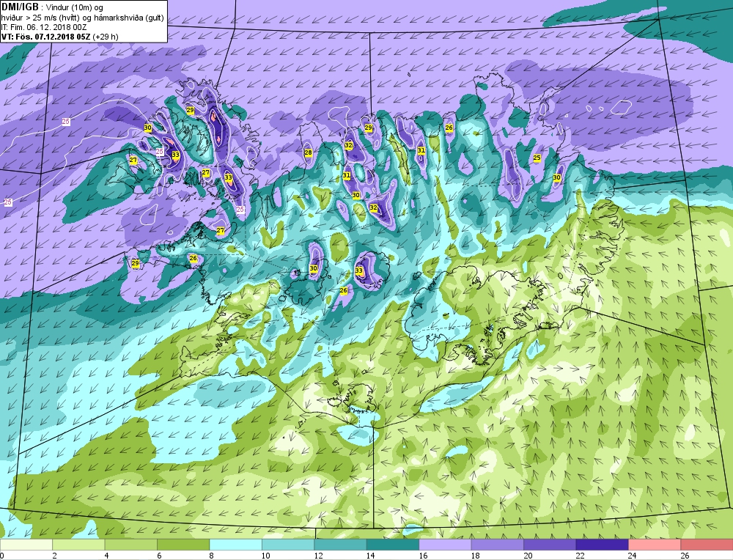733x560 pixels.
Task: Click the '(+29 h)' forecast offset text
Action: [106, 37]
